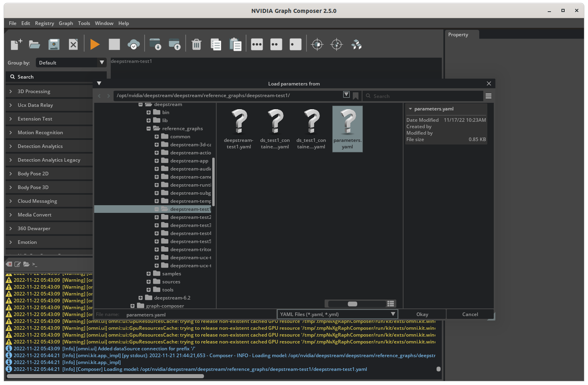Expand the samples folder in tree
Image resolution: width=588 pixels, height=385 pixels.
click(x=149, y=274)
